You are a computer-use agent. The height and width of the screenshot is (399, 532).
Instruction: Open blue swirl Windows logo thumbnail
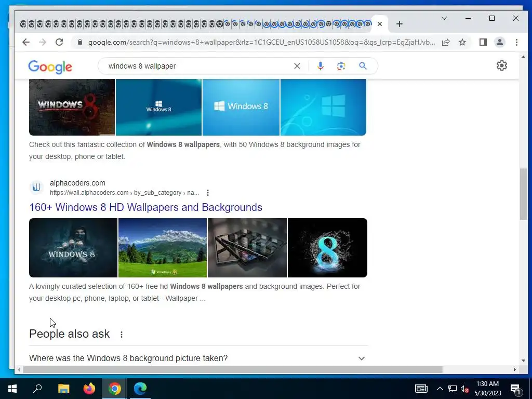pyautogui.click(x=323, y=107)
